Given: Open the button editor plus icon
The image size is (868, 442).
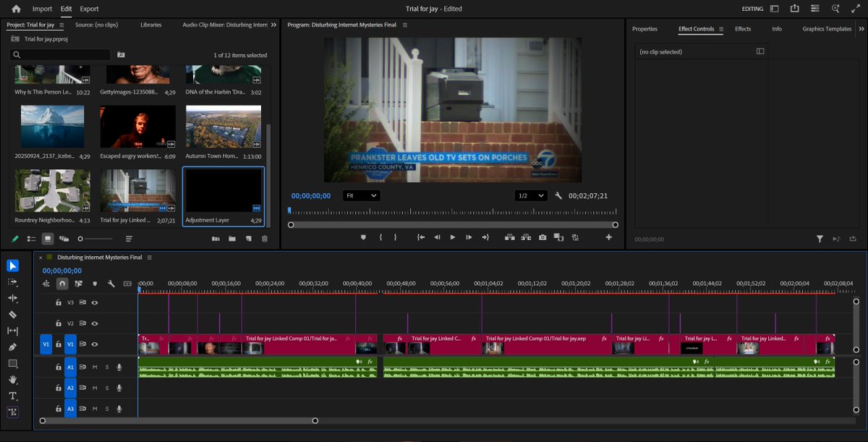Looking at the screenshot, I should point(609,237).
